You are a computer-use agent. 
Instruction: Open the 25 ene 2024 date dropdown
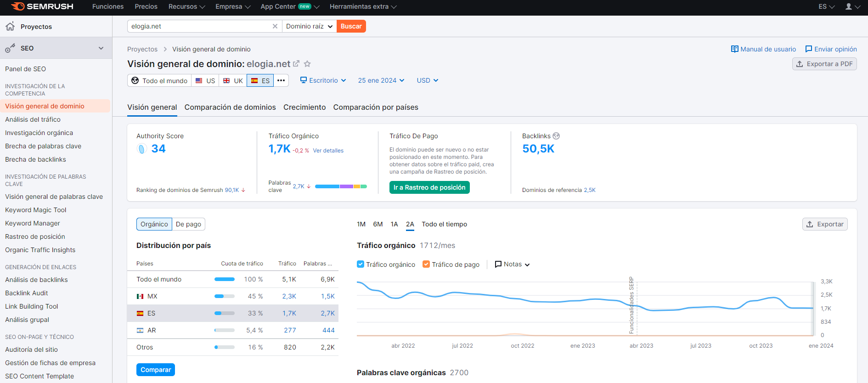381,80
